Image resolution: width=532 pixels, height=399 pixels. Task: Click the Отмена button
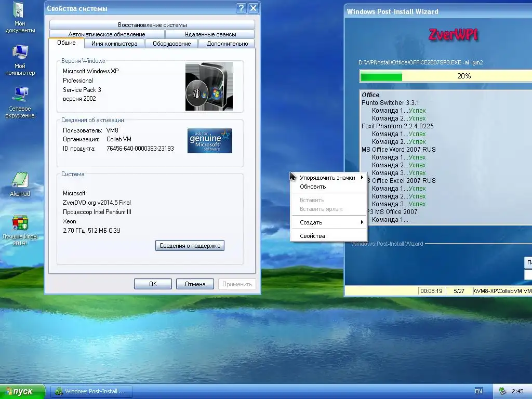coord(195,284)
